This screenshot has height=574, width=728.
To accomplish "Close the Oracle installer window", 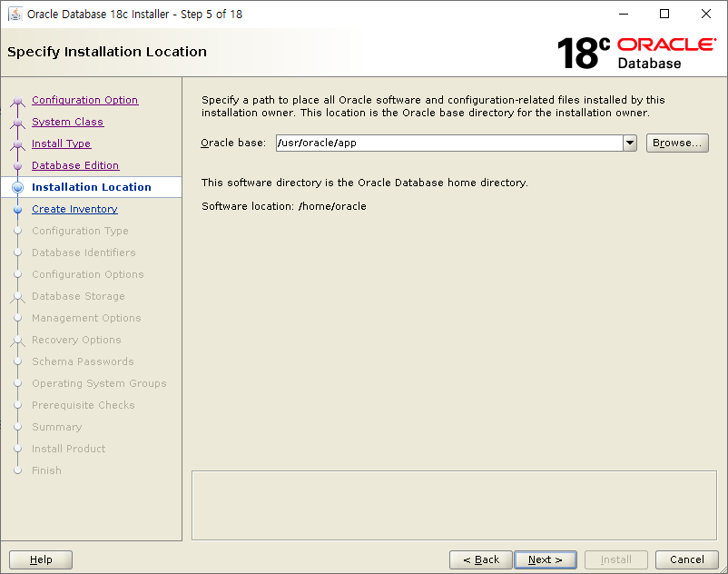I will 705,14.
